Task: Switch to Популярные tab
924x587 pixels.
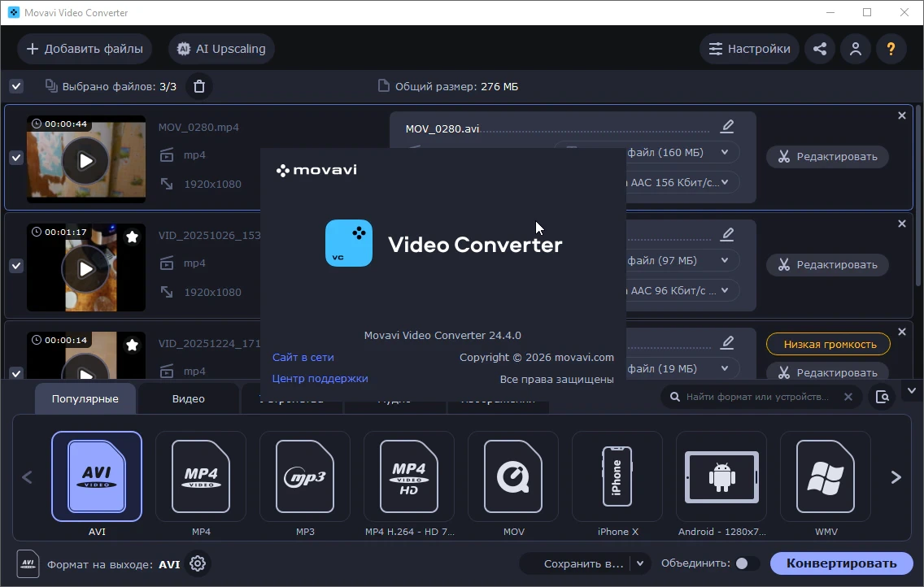Action: pos(85,398)
